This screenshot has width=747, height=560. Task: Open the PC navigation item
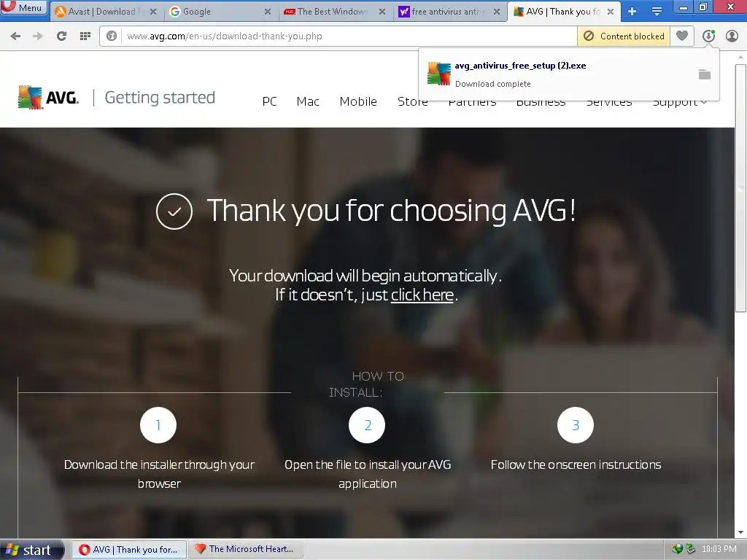tap(269, 101)
